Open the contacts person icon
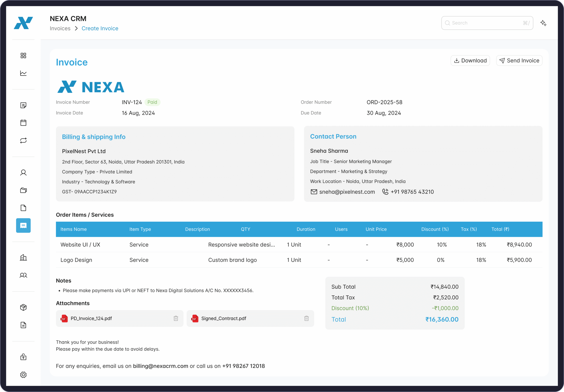This screenshot has height=392, width=564. click(x=23, y=173)
